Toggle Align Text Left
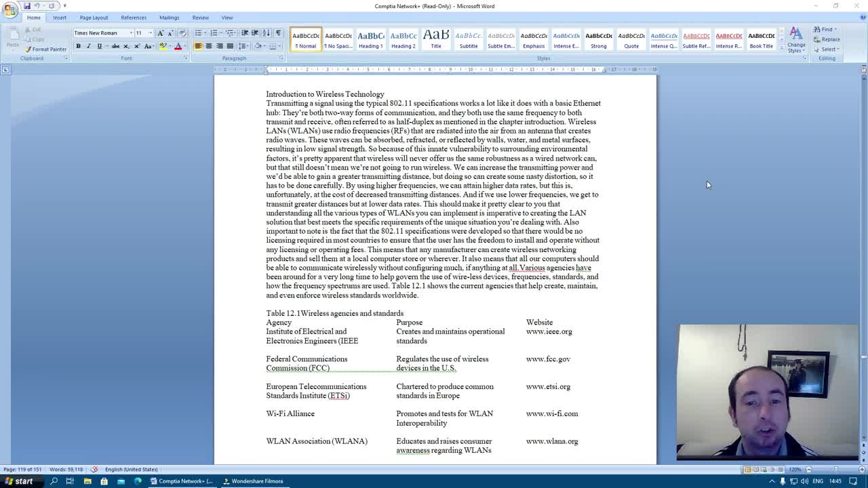 198,46
